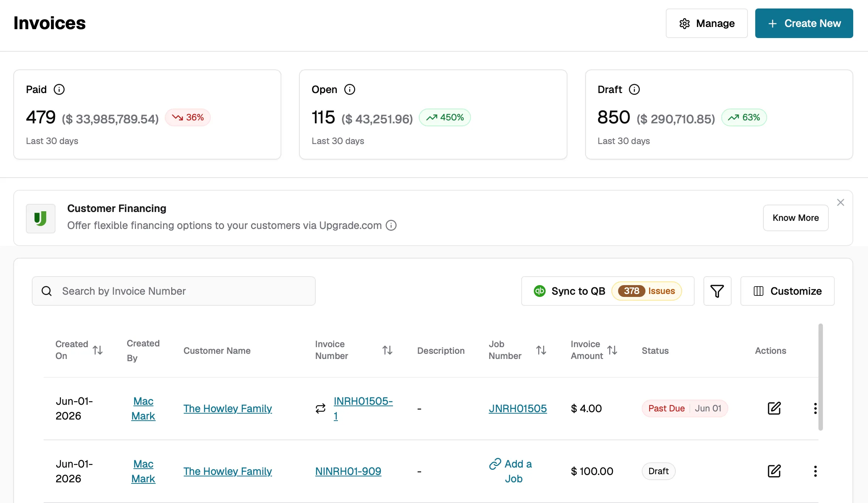This screenshot has height=503, width=868.
Task: Sort the table by Created On
Action: point(98,350)
